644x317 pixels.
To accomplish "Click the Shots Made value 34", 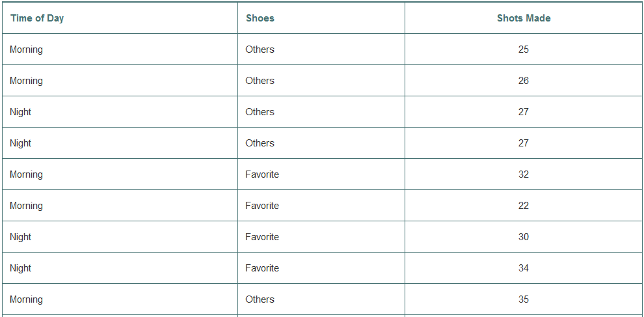I will (524, 268).
